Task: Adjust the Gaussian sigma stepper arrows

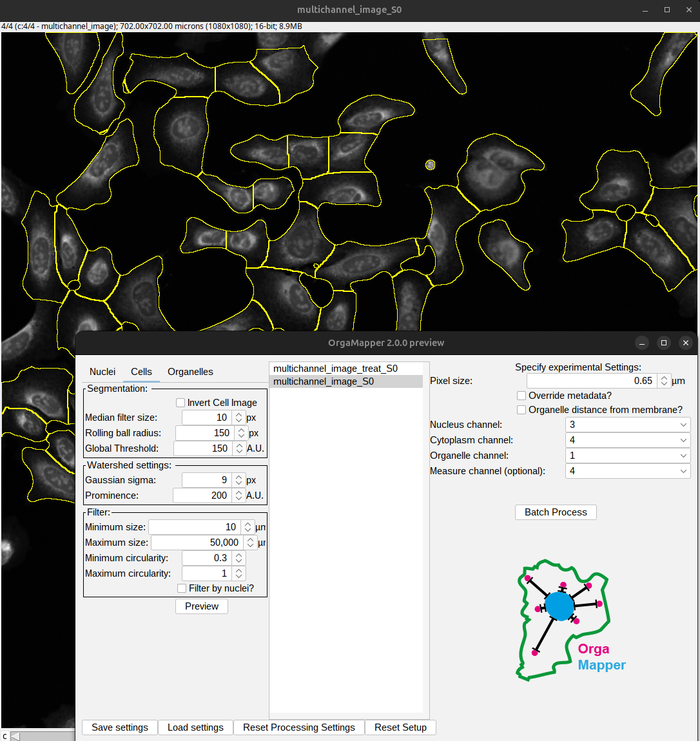Action: tap(238, 480)
